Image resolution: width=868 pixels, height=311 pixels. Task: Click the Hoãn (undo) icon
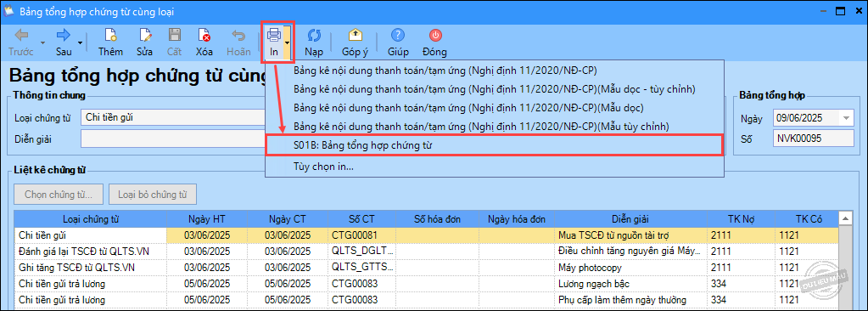(238, 36)
